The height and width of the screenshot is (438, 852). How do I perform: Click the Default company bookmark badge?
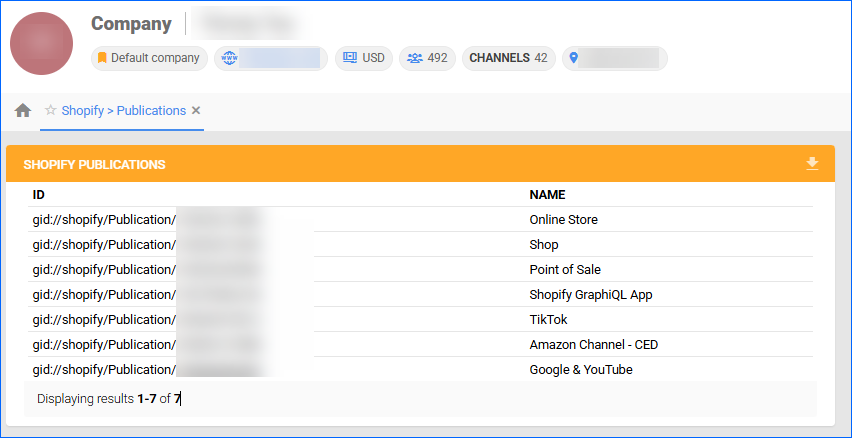[x=149, y=58]
